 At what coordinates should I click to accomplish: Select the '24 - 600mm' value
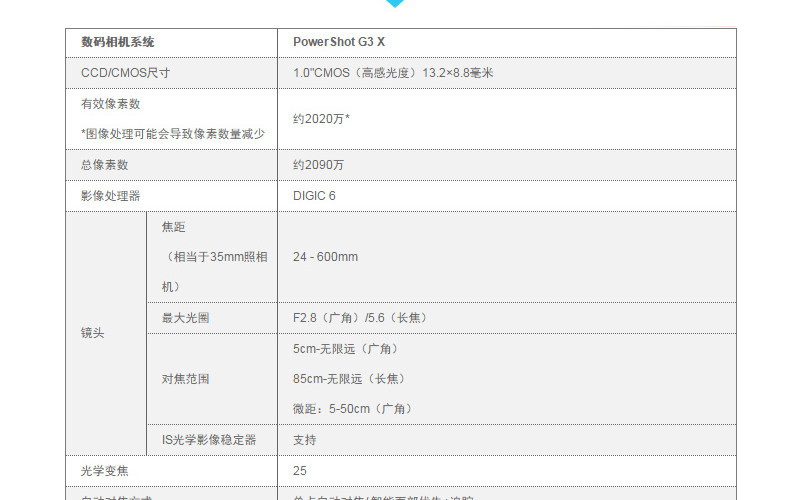coord(325,257)
